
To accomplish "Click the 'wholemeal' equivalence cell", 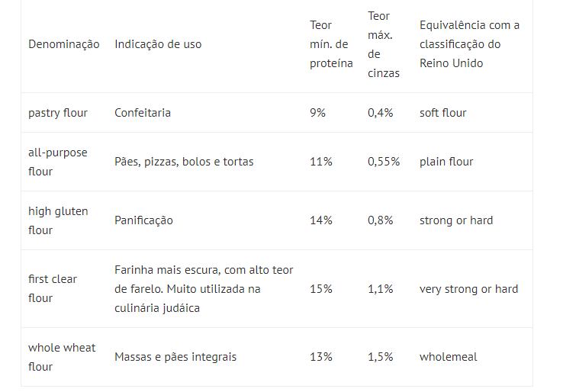I will click(x=448, y=357).
